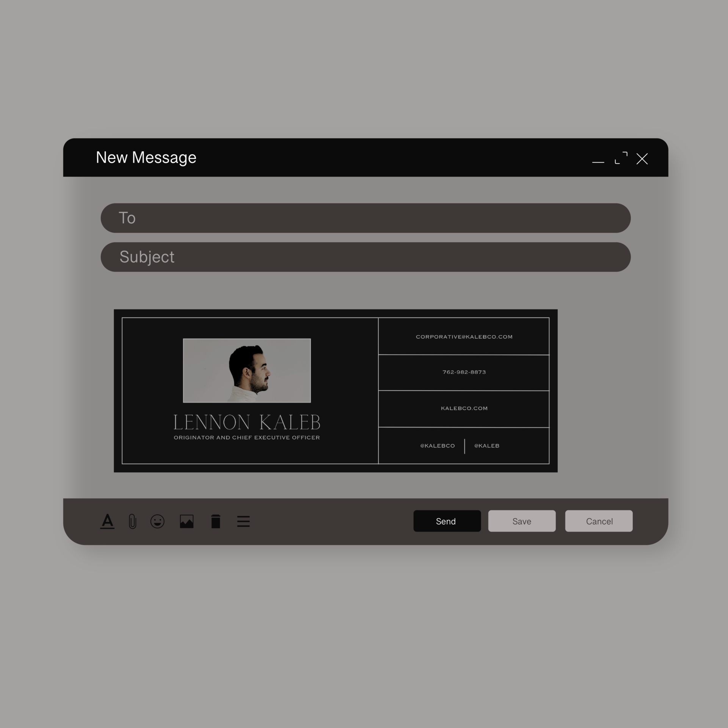This screenshot has height=728, width=728.
Task: Click the Save draft button
Action: click(x=522, y=521)
